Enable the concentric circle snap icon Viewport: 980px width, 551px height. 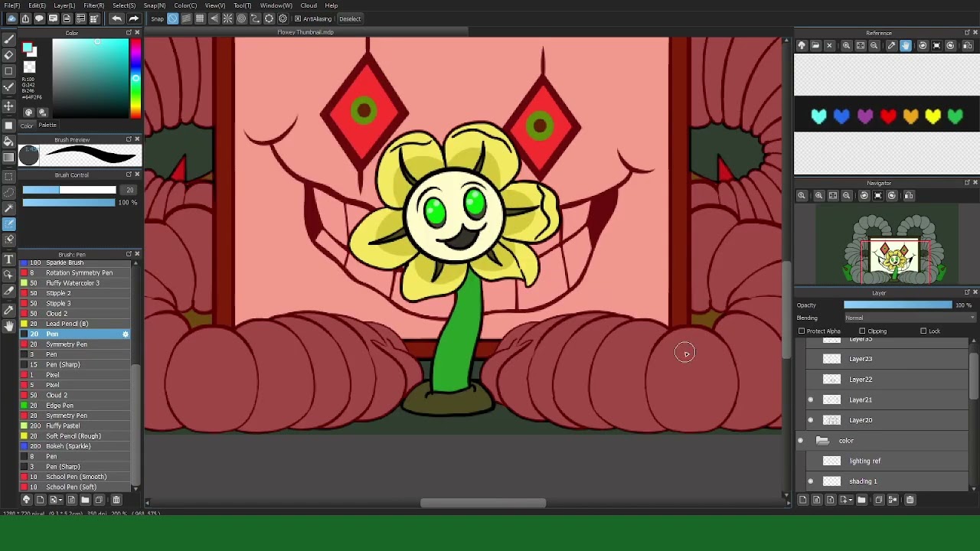tap(241, 18)
